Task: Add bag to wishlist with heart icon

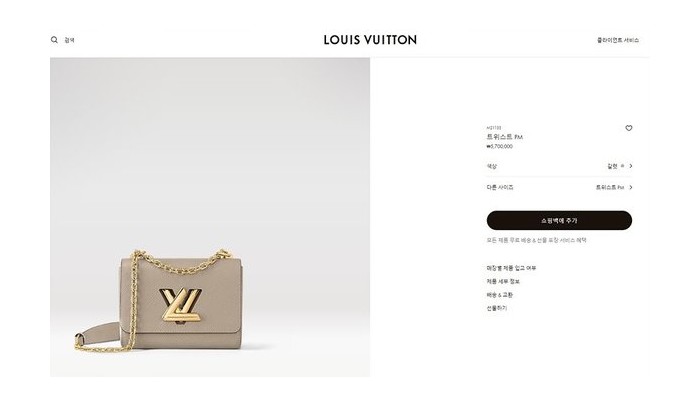Action: pyautogui.click(x=629, y=128)
